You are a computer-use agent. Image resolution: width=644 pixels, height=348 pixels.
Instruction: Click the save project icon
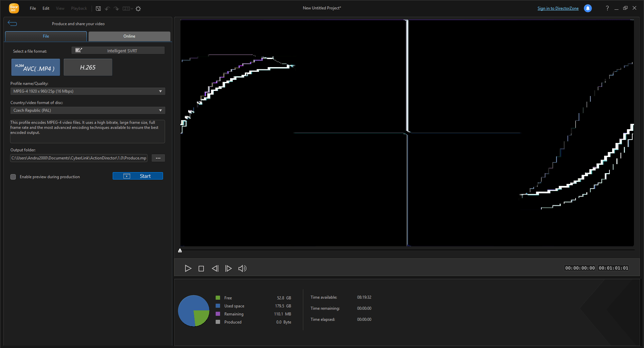[98, 8]
